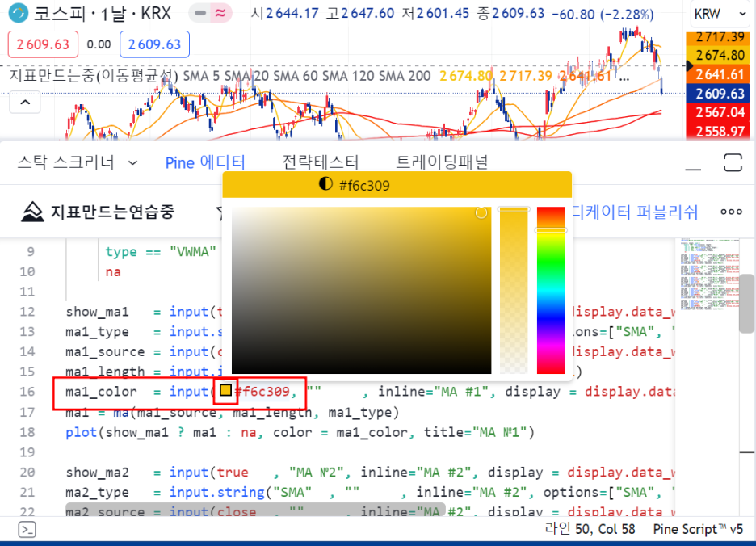Click the yellow color swatch on line 16
The width and height of the screenshot is (756, 546).
pyautogui.click(x=225, y=390)
